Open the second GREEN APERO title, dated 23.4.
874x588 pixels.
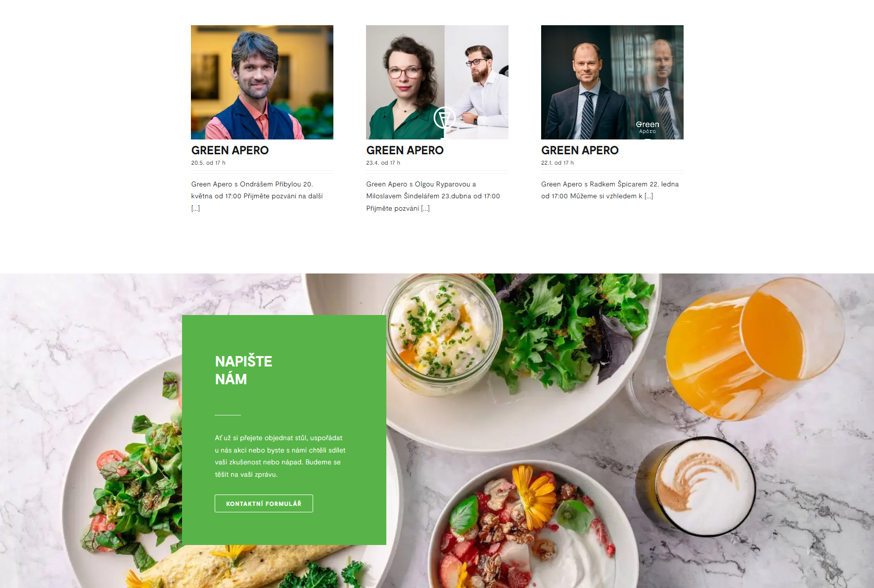(405, 150)
